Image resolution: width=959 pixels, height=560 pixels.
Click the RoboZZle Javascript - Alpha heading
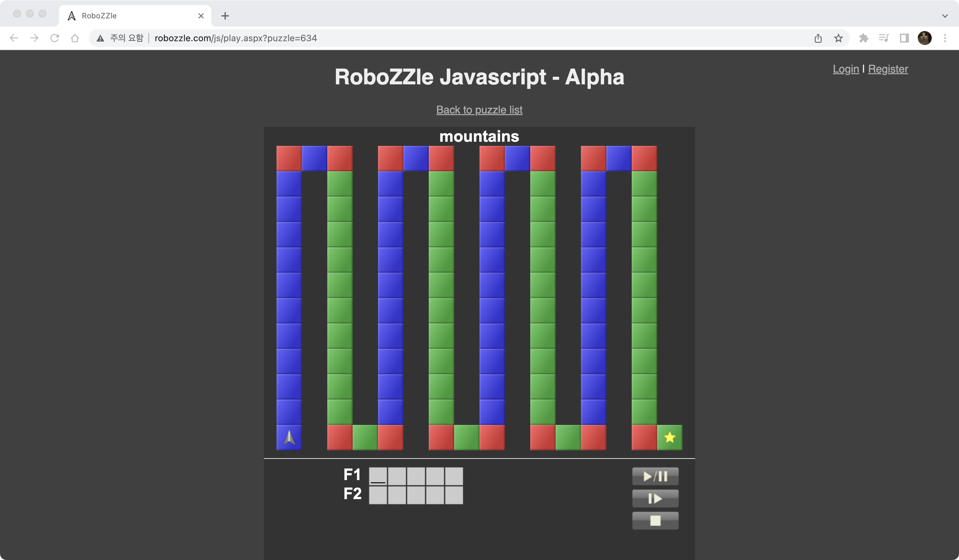480,77
